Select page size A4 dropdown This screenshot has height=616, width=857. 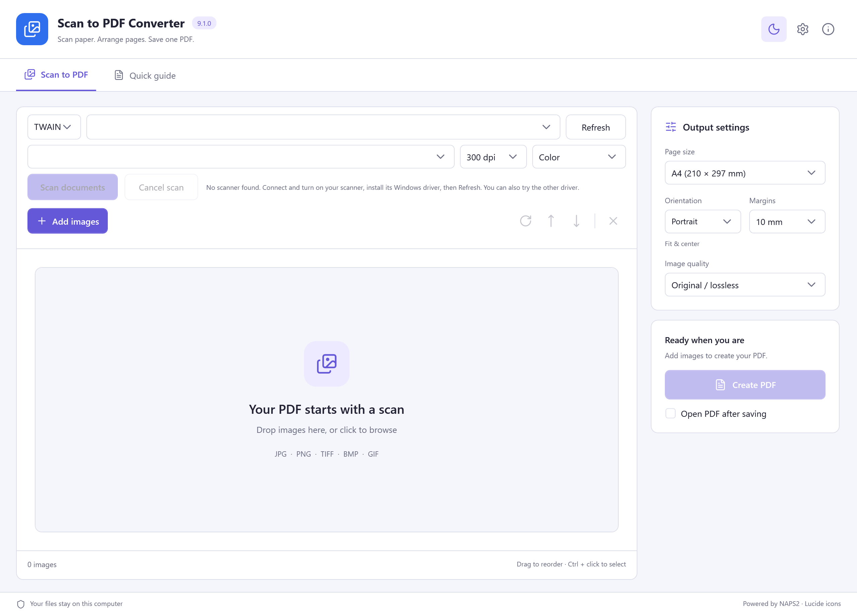coord(745,173)
